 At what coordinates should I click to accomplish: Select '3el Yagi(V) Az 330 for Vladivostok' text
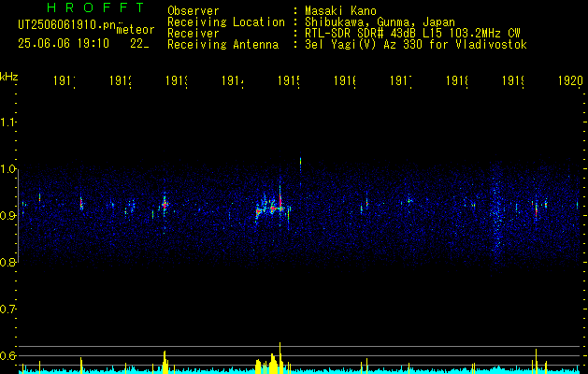coord(416,45)
